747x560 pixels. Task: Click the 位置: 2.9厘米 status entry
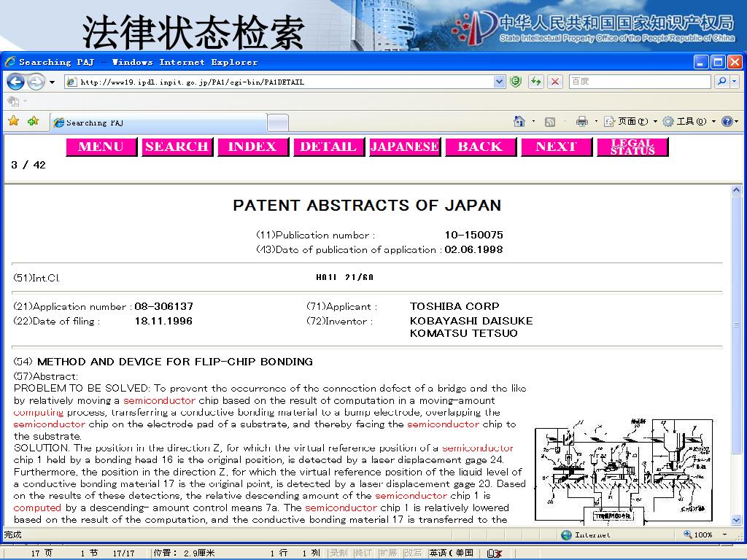pos(184,553)
